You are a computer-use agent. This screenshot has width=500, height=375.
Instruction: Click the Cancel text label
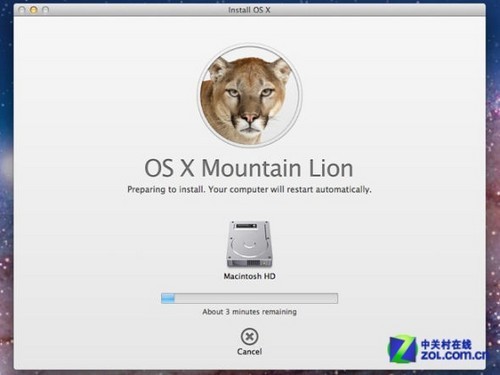[249, 352]
